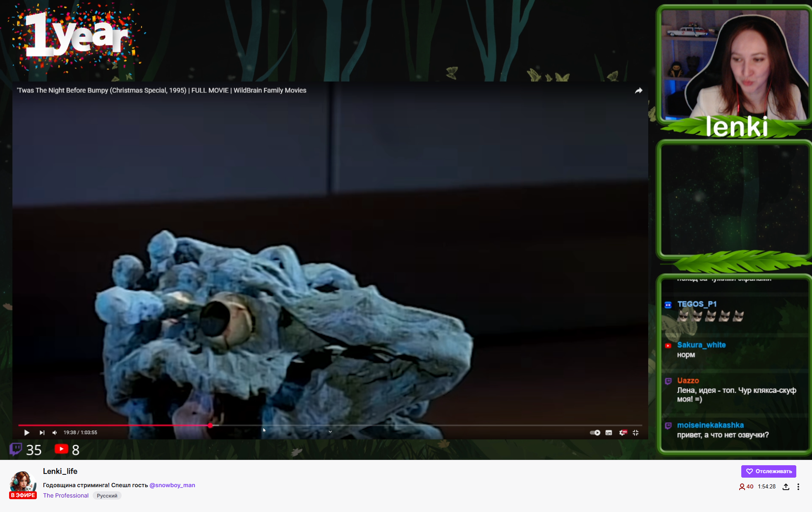Click the TEGOS_P1 username in chat

coord(697,304)
